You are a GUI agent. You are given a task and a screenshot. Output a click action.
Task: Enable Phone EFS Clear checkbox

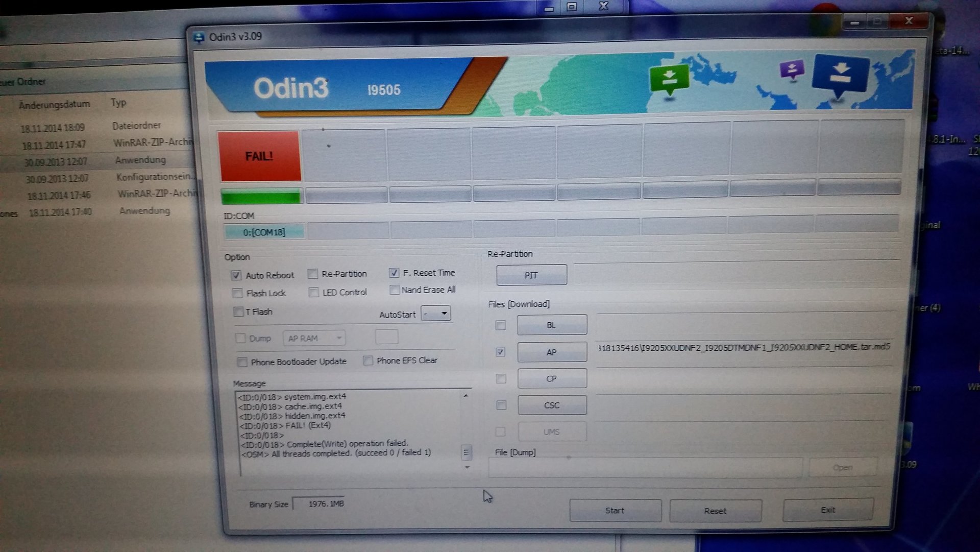[367, 361]
